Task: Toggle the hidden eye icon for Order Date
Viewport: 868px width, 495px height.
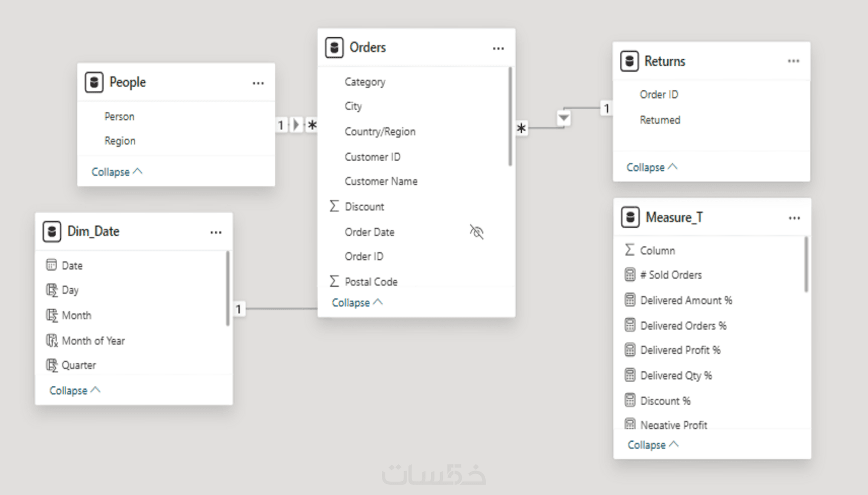Action: 476,232
